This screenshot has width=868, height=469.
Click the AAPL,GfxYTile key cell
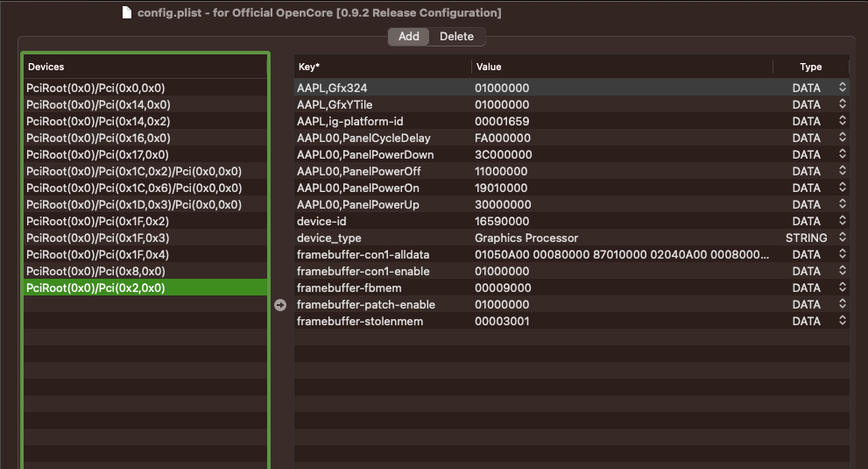[383, 104]
